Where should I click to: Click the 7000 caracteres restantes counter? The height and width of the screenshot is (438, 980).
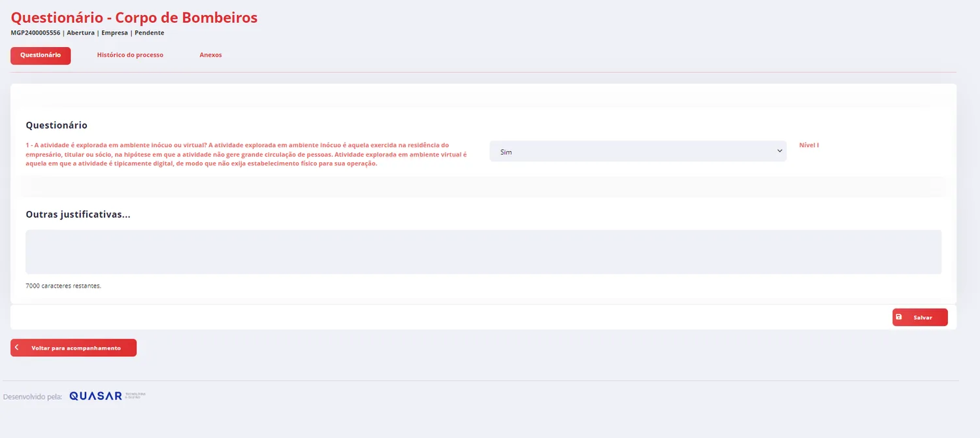point(63,286)
